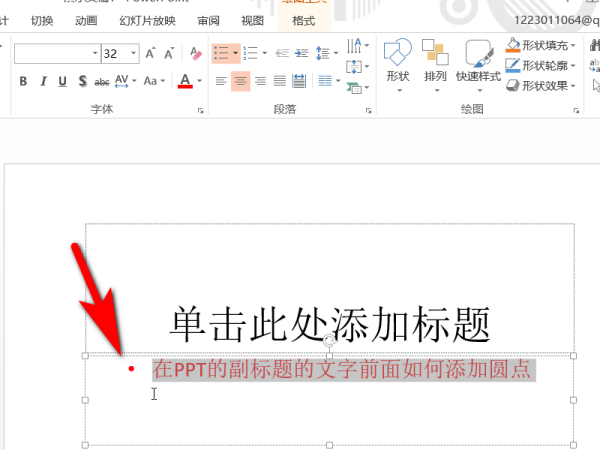Align text left
The height and width of the screenshot is (450, 600).
(221, 81)
